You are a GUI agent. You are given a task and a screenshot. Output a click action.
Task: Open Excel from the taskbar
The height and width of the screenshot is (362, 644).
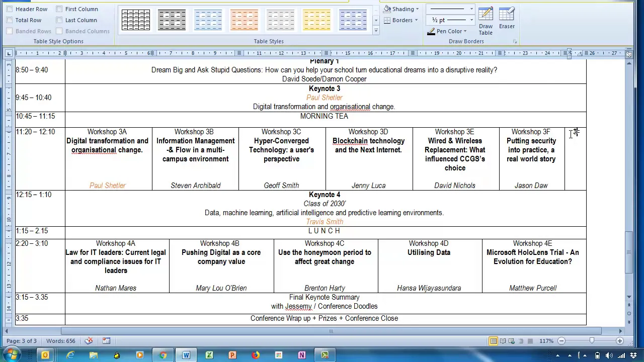coord(209,355)
